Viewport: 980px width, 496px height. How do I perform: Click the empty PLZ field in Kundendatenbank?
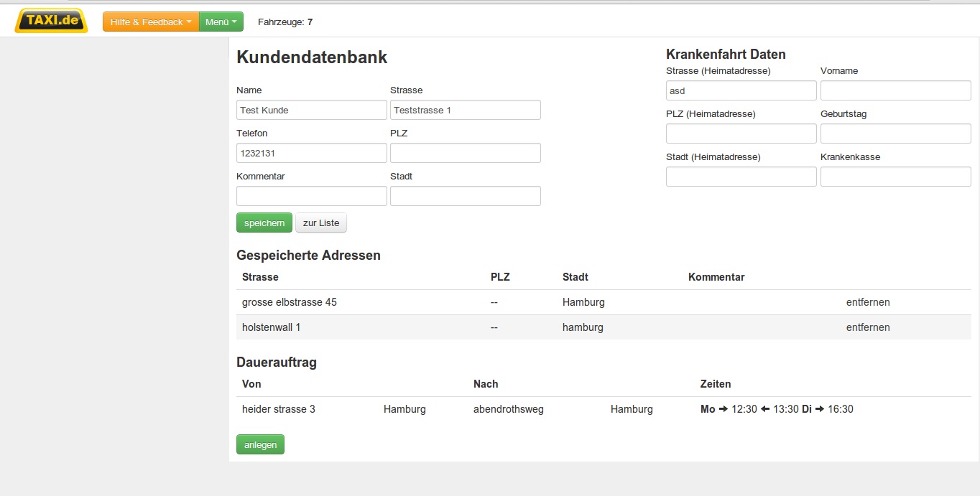(465, 153)
